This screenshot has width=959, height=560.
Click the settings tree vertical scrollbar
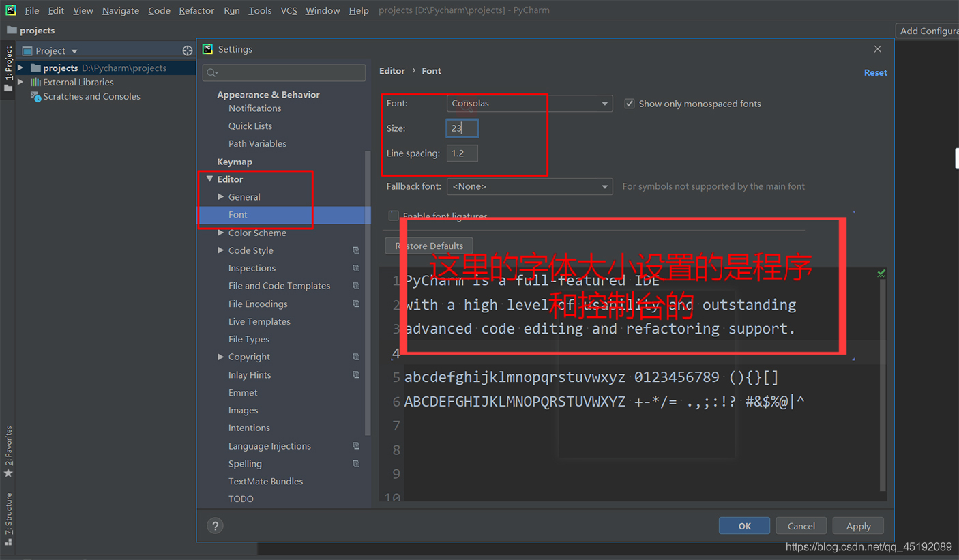tap(368, 293)
